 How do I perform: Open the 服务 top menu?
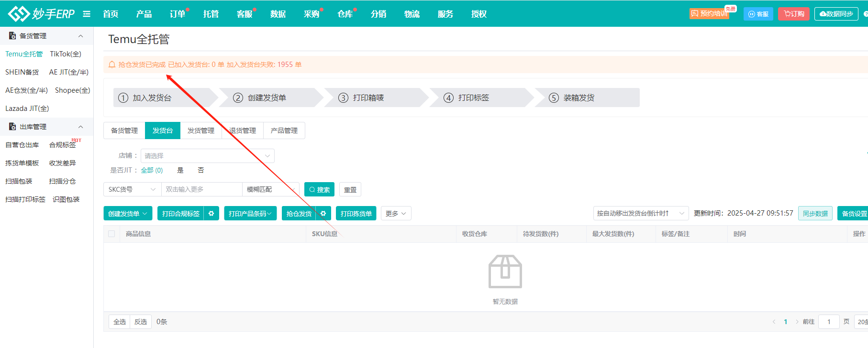[445, 14]
